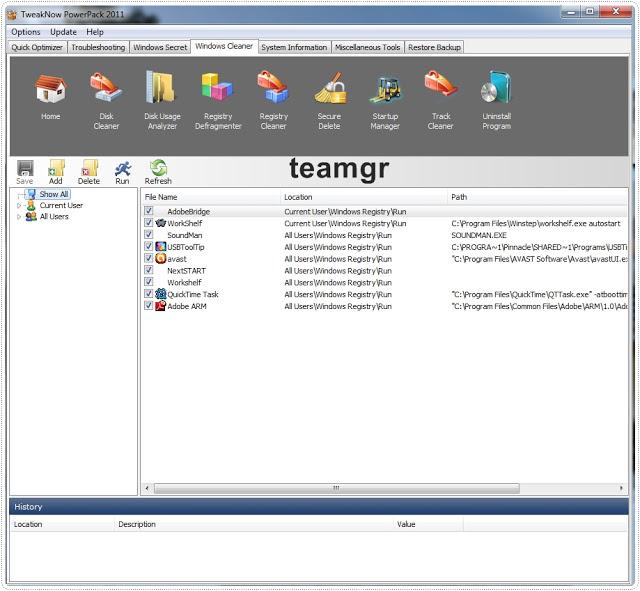Viewport: 640px width, 591px height.
Task: Click the History Location column header
Action: coord(62,524)
